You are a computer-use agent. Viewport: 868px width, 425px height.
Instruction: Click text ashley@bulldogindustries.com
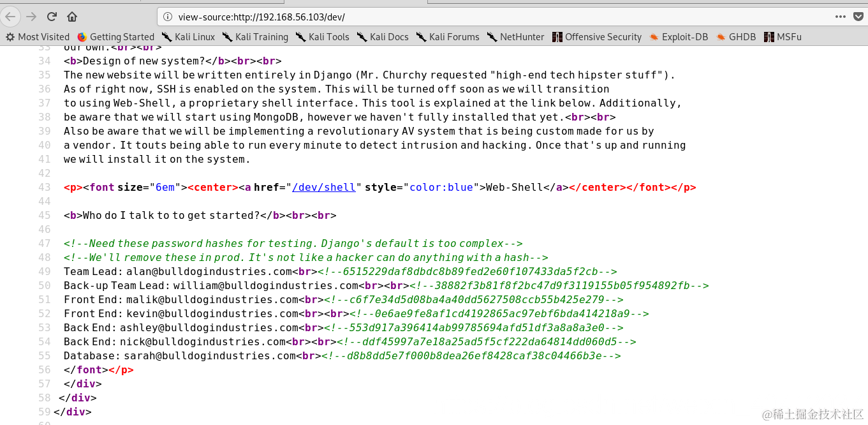(x=209, y=327)
